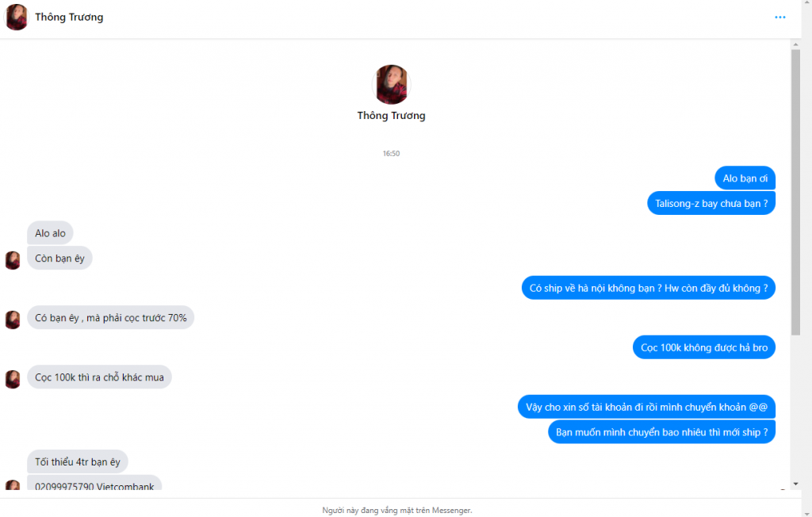Click the avatar beside "Còn bạn êy"

coord(13,260)
